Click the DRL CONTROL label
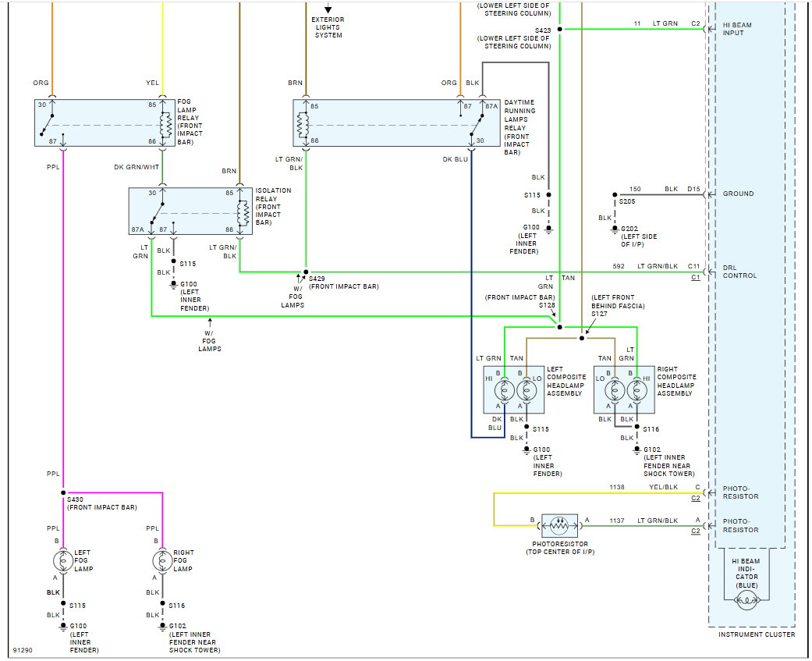The height and width of the screenshot is (661, 812). coord(739,272)
